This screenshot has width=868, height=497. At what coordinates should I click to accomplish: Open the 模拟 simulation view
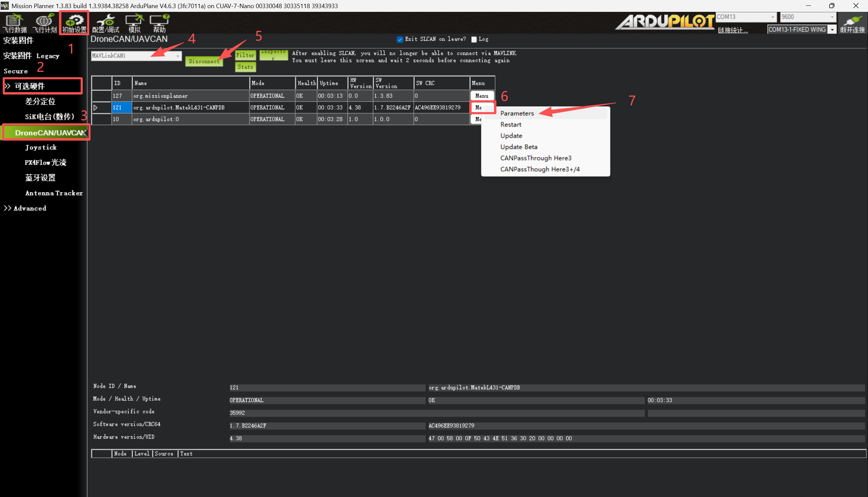134,23
